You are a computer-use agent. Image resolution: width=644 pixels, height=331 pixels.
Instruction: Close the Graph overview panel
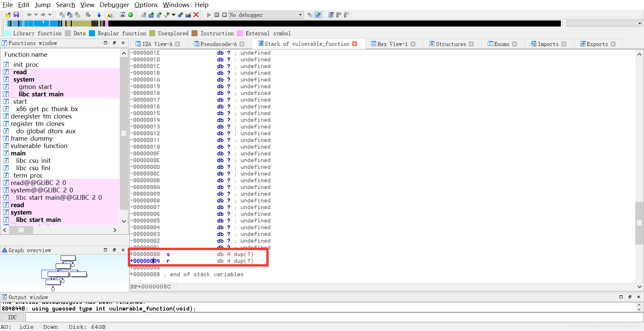click(123, 250)
